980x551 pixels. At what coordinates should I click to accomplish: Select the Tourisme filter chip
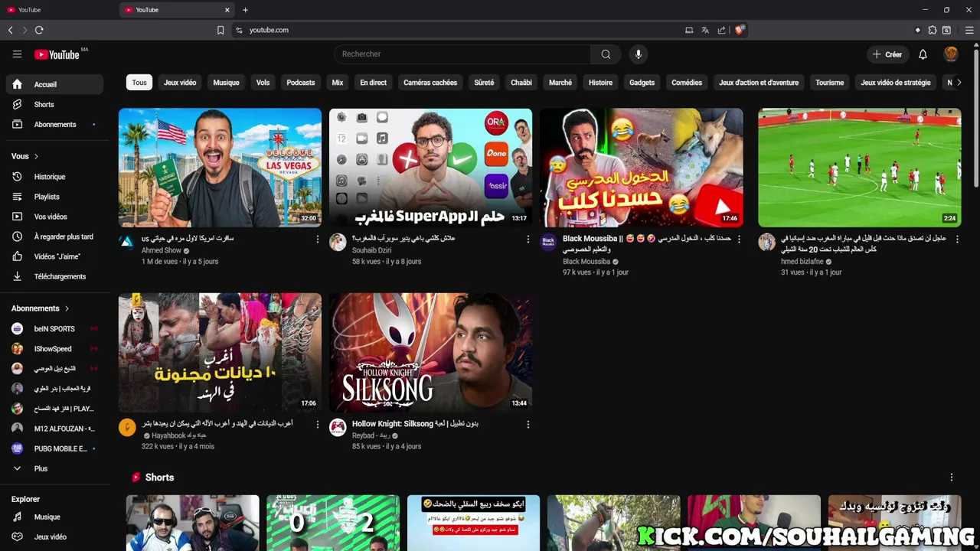(x=830, y=83)
